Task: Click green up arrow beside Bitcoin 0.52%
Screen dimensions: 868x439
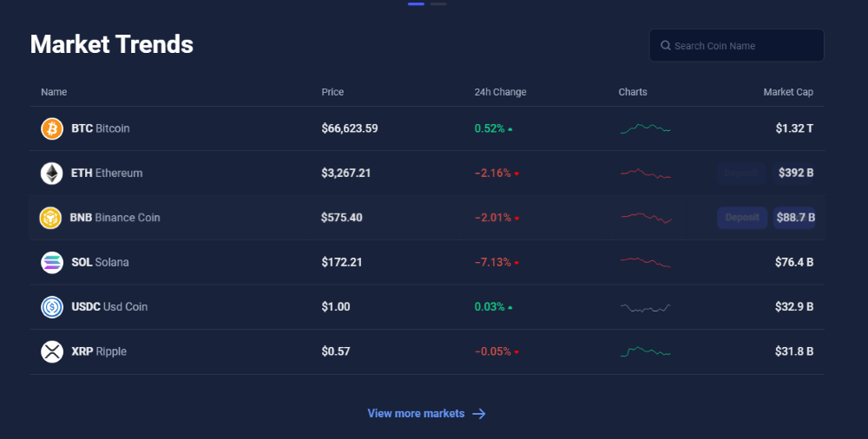Action: click(x=510, y=129)
